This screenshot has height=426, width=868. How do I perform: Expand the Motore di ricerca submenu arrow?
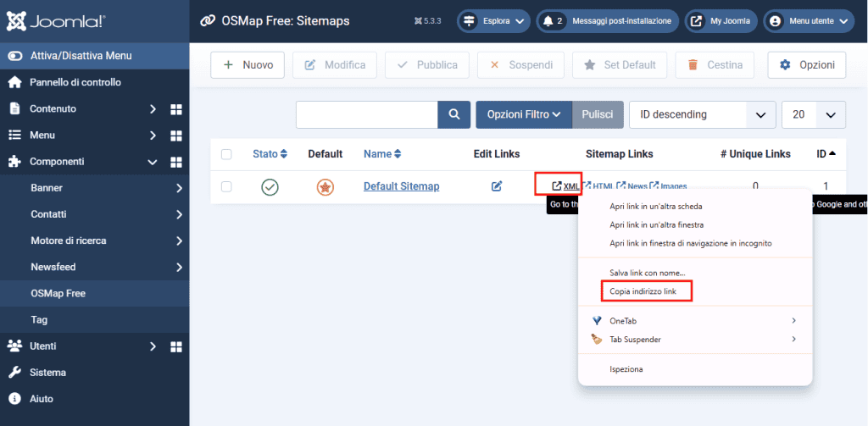tap(179, 241)
